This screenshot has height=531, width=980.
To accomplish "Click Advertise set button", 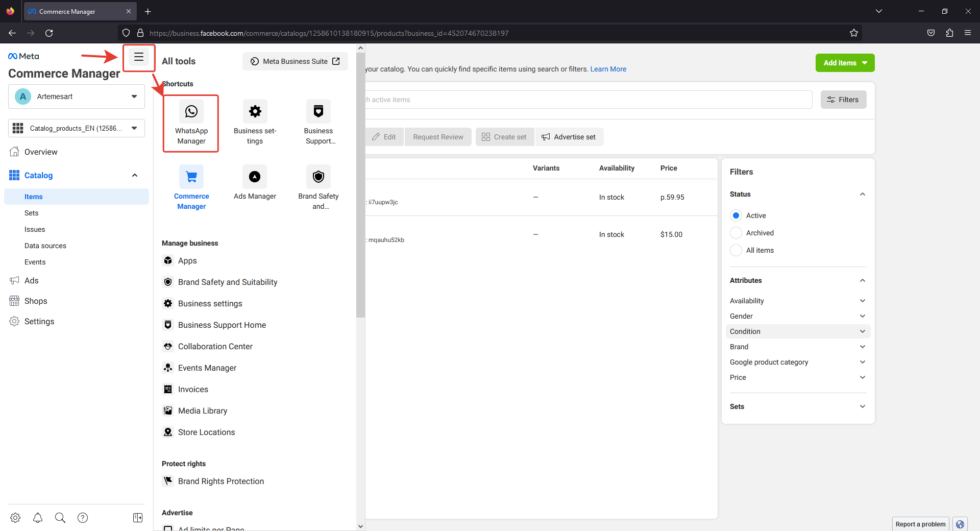I will tap(569, 137).
